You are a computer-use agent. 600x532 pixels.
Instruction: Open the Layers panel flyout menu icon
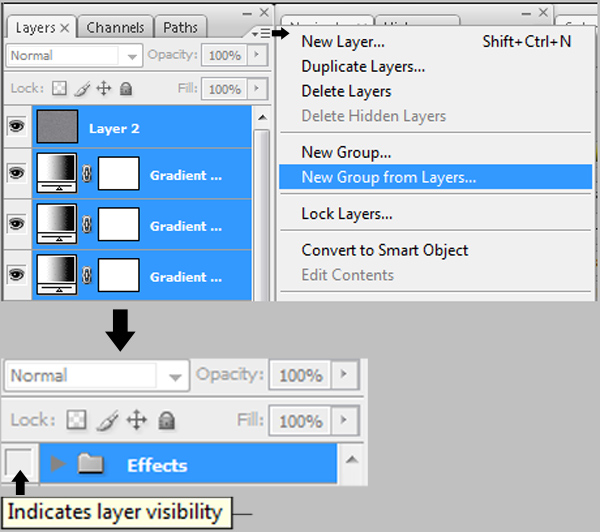tap(261, 33)
